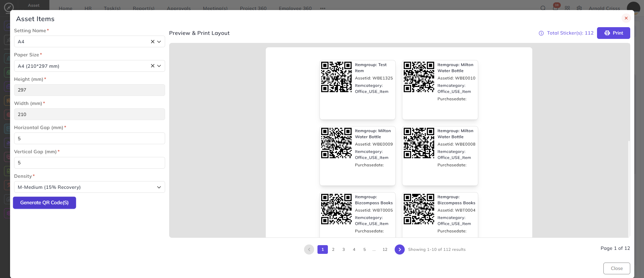
Task: Go to page 5 of results
Action: (x=364, y=249)
